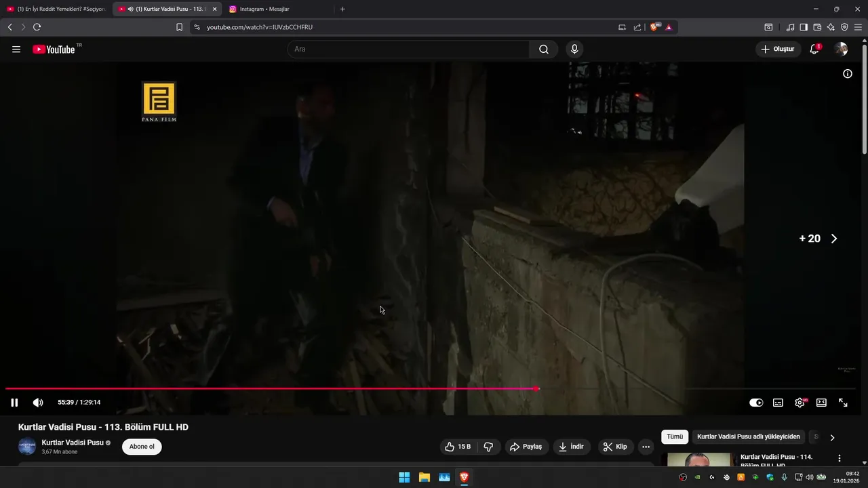
Task: Focus the Ara search field
Action: 408,49
